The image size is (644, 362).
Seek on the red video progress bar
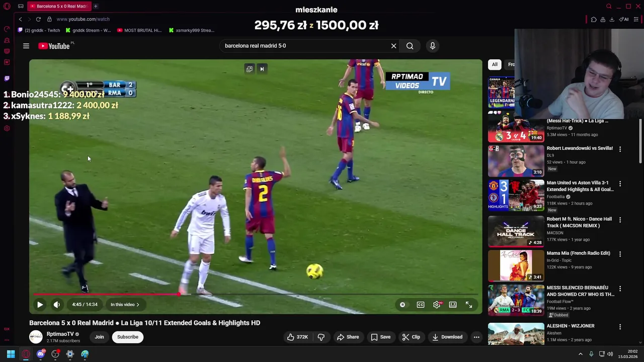click(x=256, y=294)
